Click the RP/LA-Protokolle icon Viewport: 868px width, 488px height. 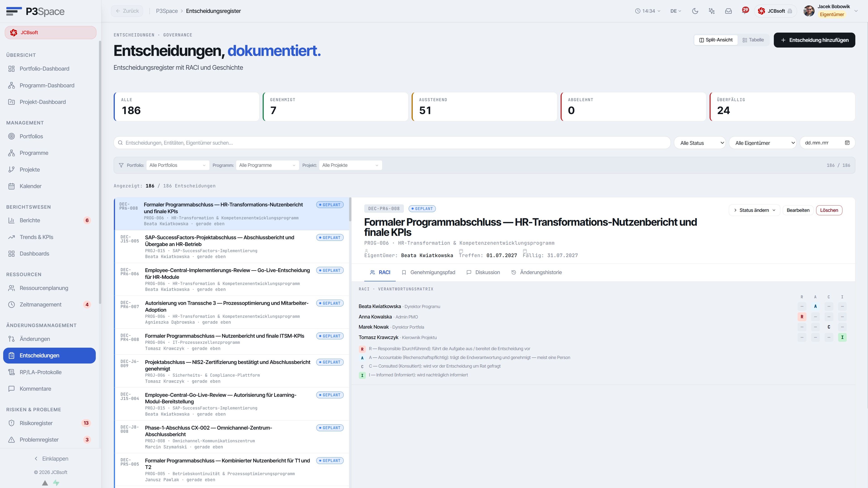[12, 372]
